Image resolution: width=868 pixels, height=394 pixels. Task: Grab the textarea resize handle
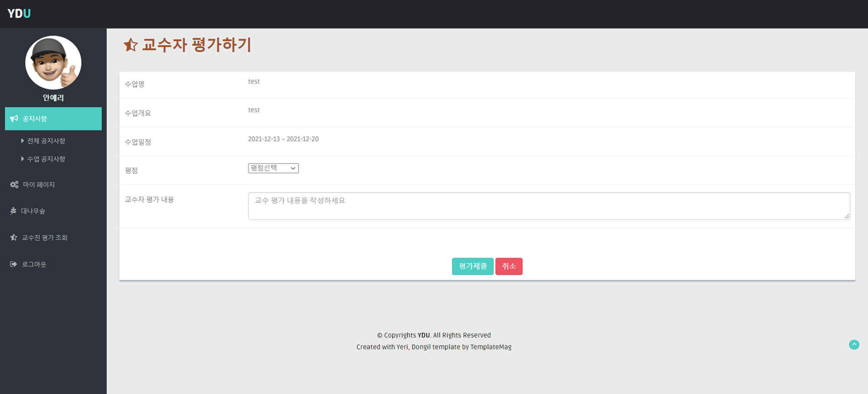pyautogui.click(x=847, y=216)
